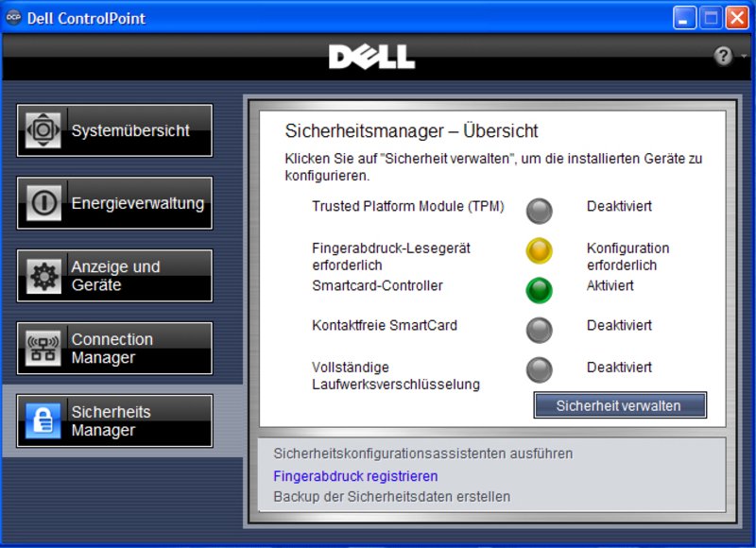Click Deaktiviert status beside TPM
The width and height of the screenshot is (756, 548).
click(x=619, y=206)
